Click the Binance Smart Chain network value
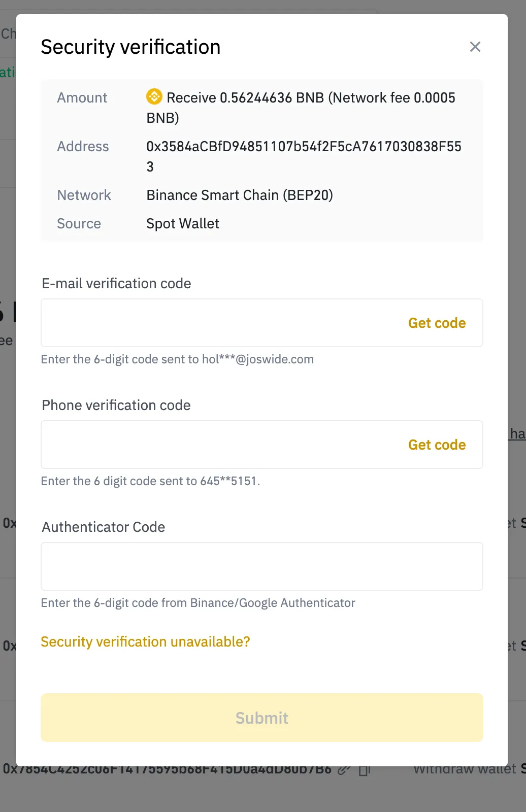Viewport: 526px width, 812px height. [x=240, y=195]
